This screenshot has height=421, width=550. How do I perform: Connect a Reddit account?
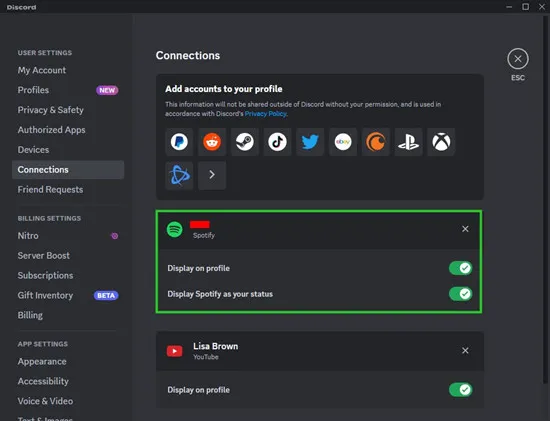click(x=212, y=142)
